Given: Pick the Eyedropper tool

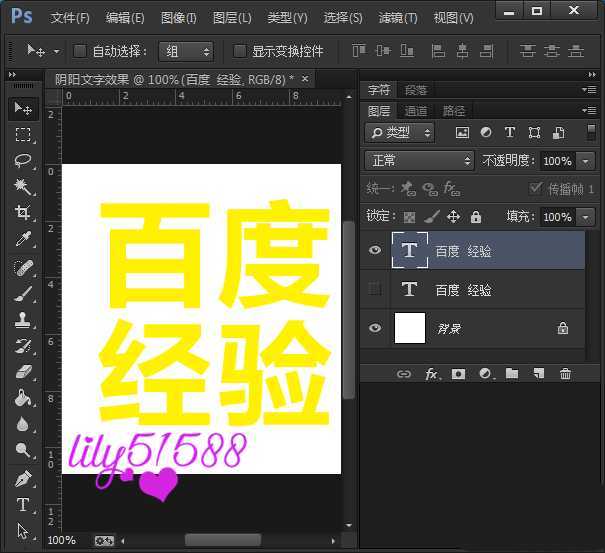Looking at the screenshot, I should point(23,239).
